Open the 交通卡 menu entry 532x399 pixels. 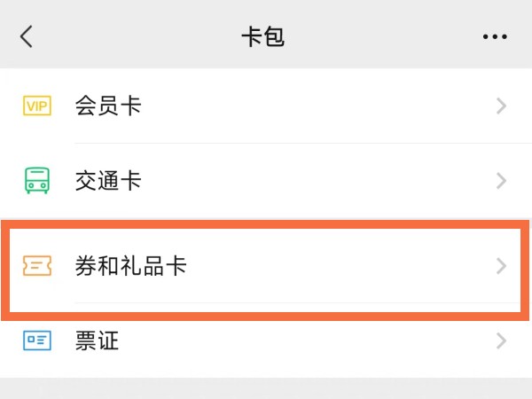(266, 181)
